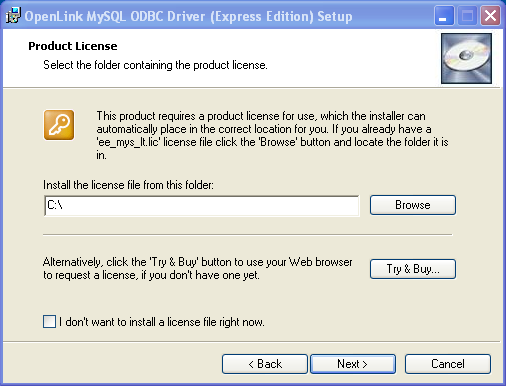506x386 pixels.
Task: Minimize the Setup window
Action: point(444,16)
